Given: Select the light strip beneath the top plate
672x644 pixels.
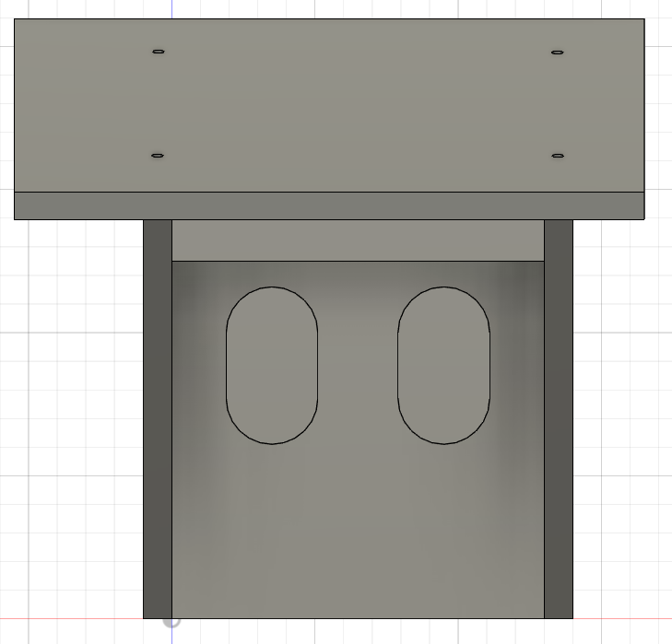Looking at the screenshot, I should pos(358,240).
